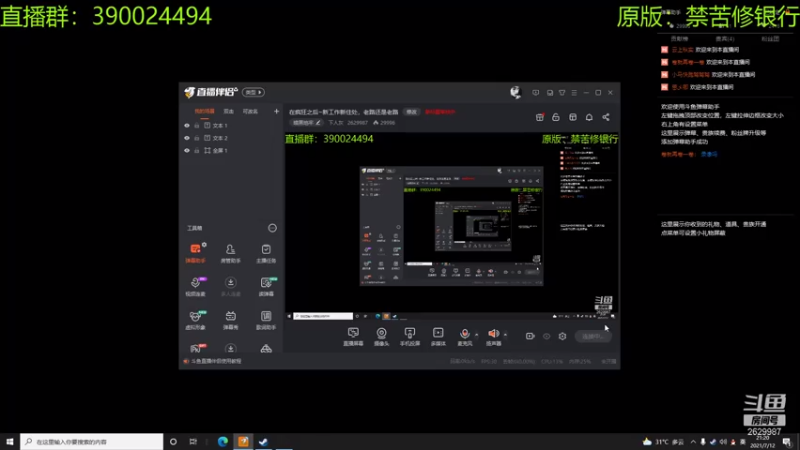Lock the 文本 2 layer
The width and height of the screenshot is (800, 450).
pyautogui.click(x=197, y=138)
